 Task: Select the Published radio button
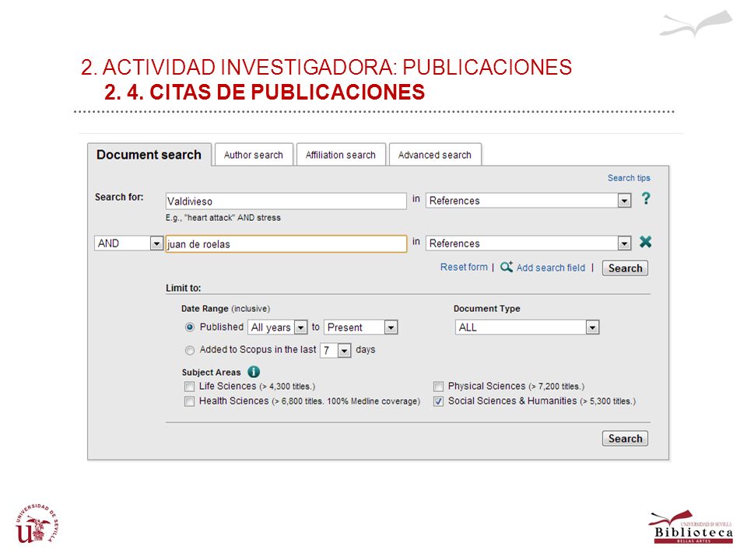coord(190,327)
